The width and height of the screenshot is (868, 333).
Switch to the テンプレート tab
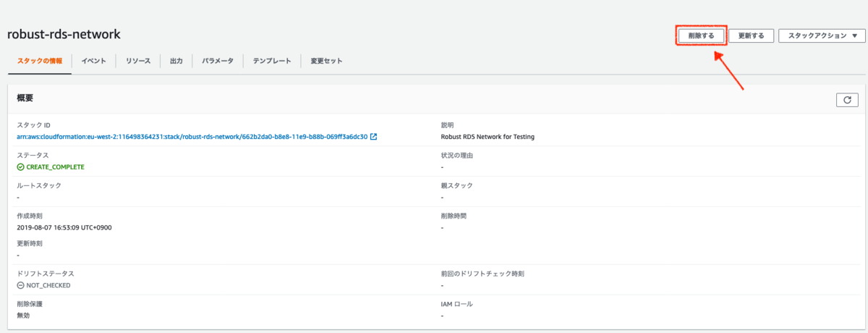coord(272,61)
